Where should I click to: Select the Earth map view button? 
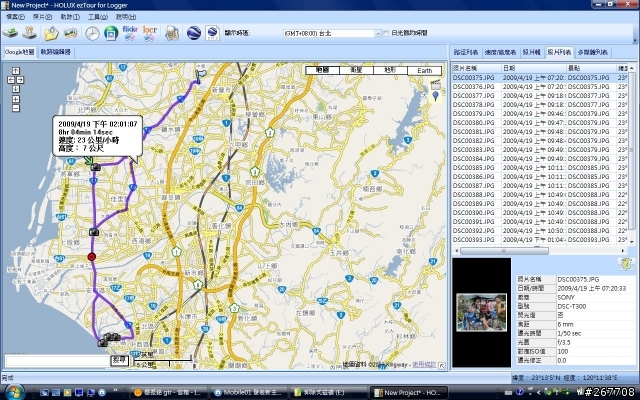pos(424,70)
